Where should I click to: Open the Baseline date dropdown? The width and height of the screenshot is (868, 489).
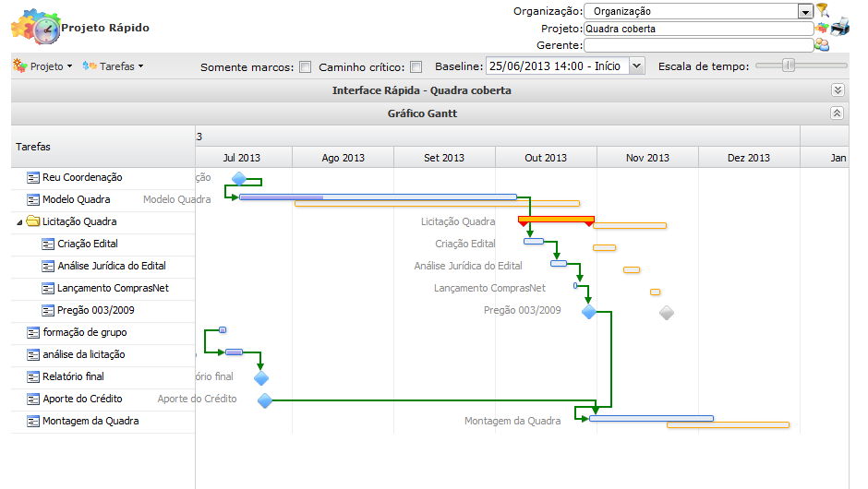[636, 66]
